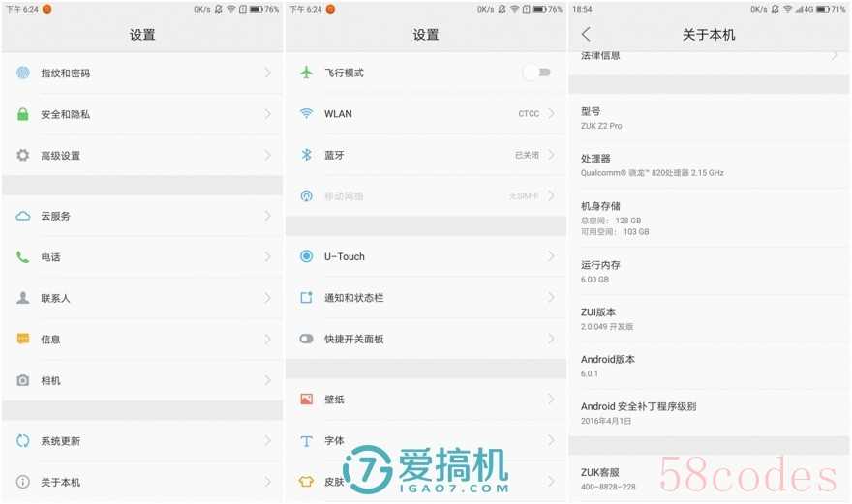Viewport: 852px width, 504px height.
Task: Tap the ZUK客服 phone number
Action: tap(608, 487)
